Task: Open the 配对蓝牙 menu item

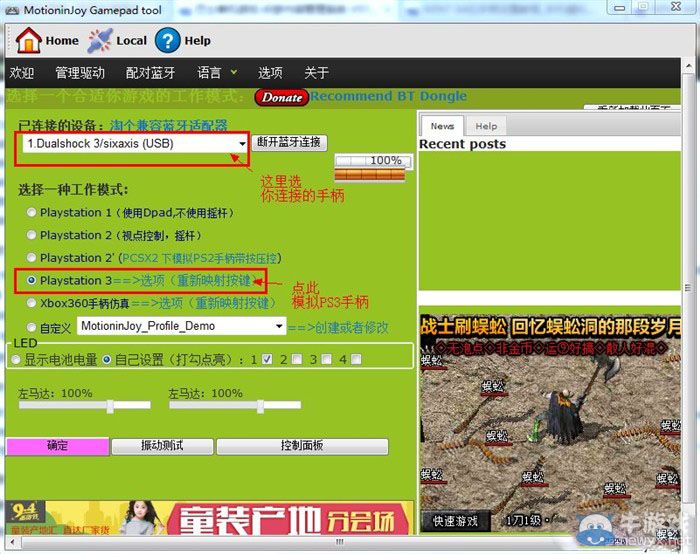Action: (150, 72)
